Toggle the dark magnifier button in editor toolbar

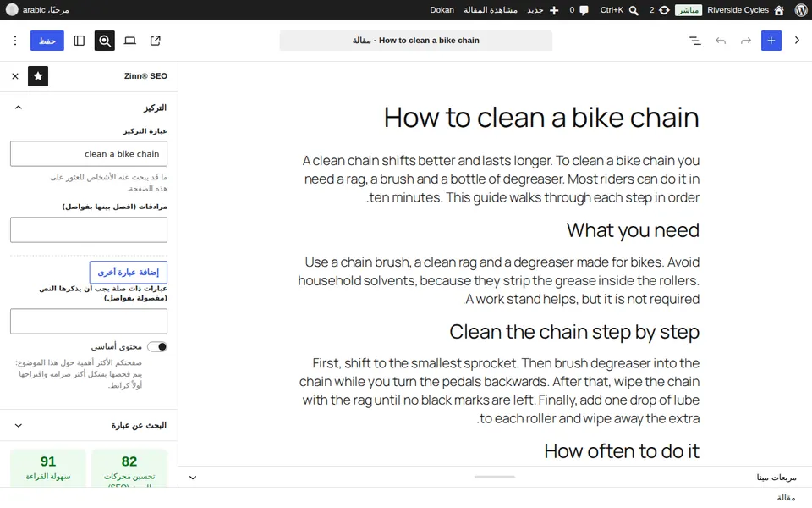pos(105,41)
